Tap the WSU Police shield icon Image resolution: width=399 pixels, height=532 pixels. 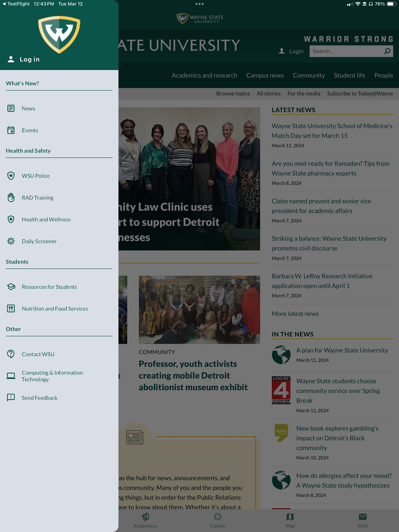(11, 176)
